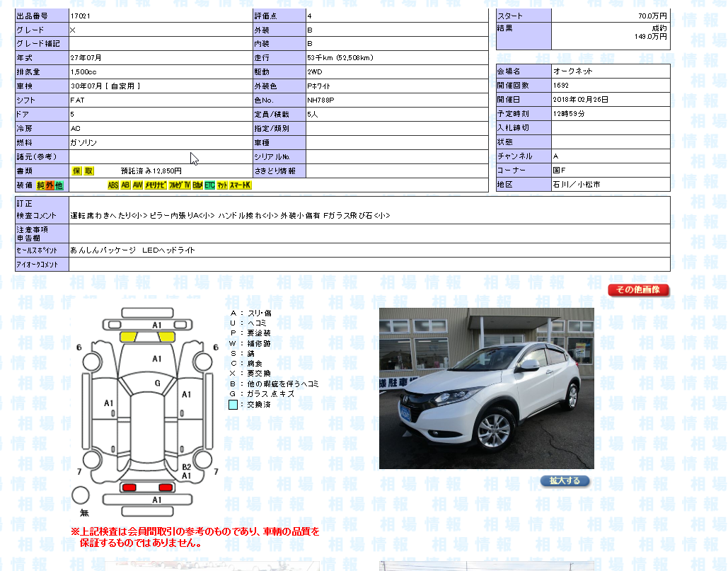
Task: Click the マット floor mat badge
Action: pos(222,185)
